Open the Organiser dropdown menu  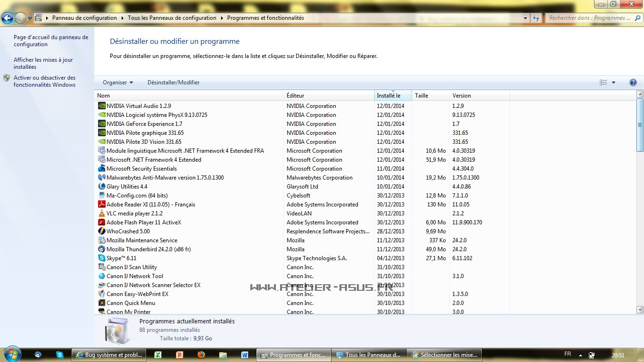(117, 82)
